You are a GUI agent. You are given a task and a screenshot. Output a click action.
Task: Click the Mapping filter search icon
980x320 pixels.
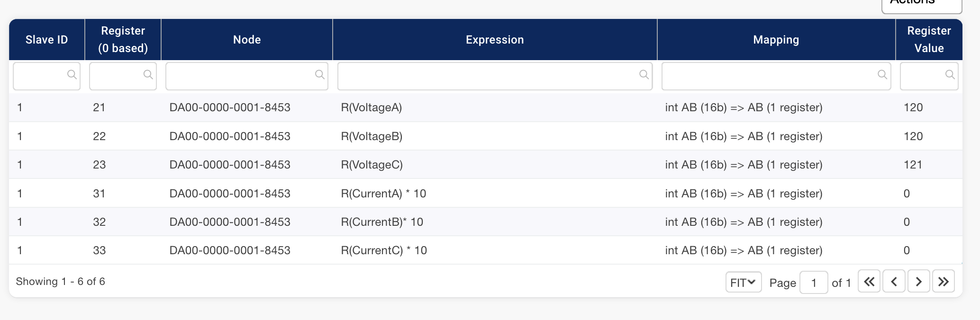[882, 74]
